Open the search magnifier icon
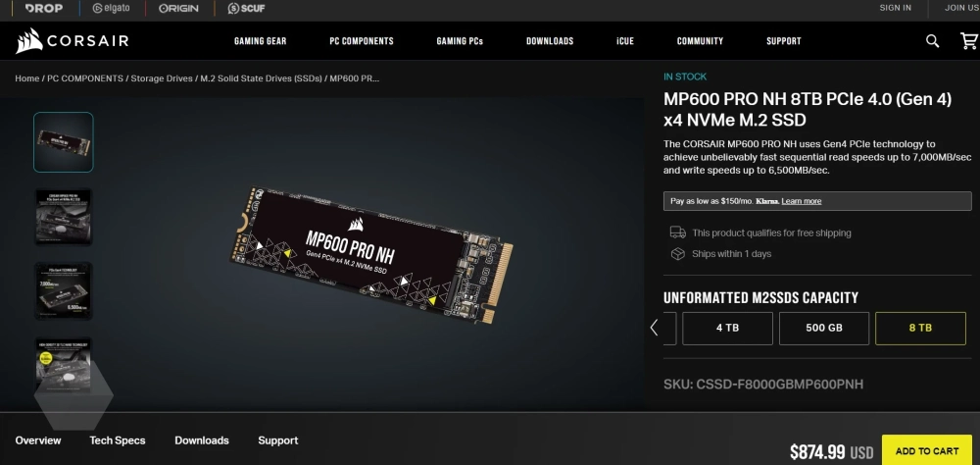This screenshot has width=980, height=465. click(933, 41)
